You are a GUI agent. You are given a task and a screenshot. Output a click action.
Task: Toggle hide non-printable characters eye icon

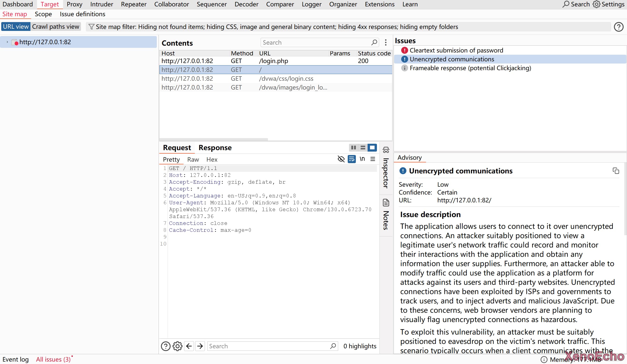341,159
